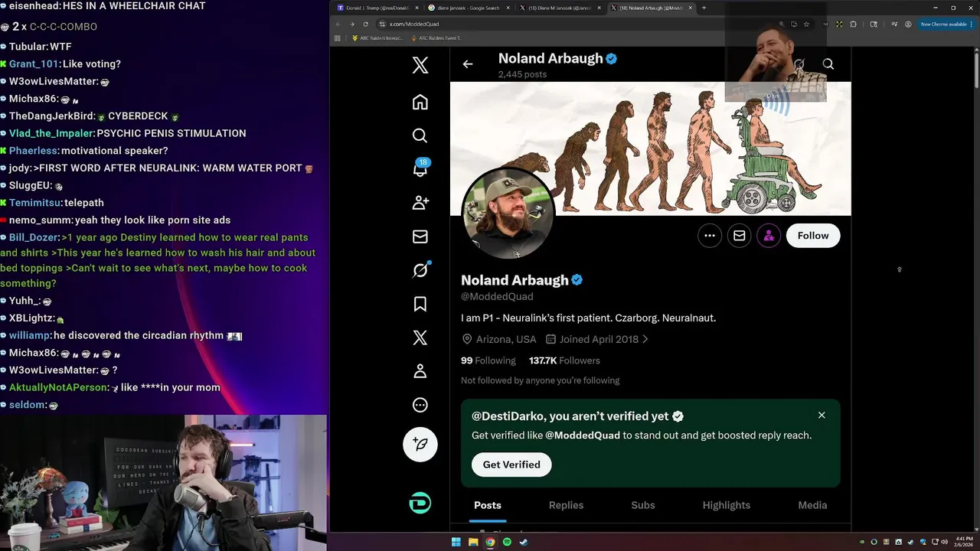Click chat username Bill_Dozer

pos(33,237)
